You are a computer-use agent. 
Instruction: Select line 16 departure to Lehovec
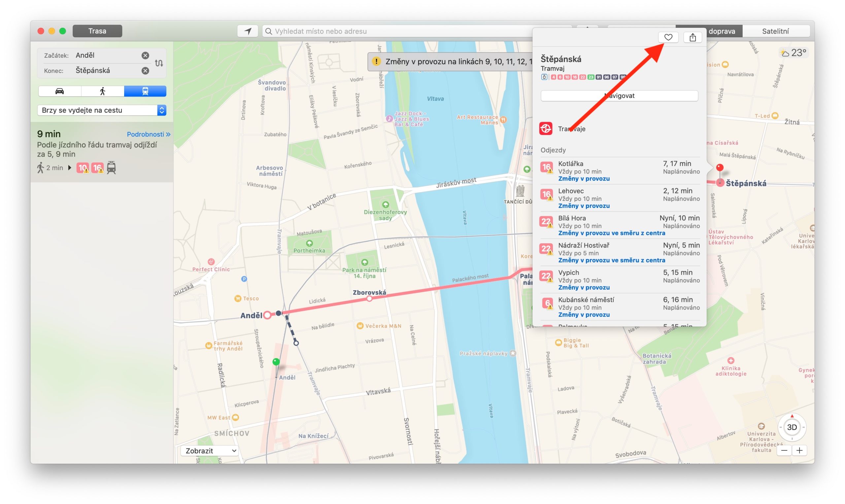620,198
